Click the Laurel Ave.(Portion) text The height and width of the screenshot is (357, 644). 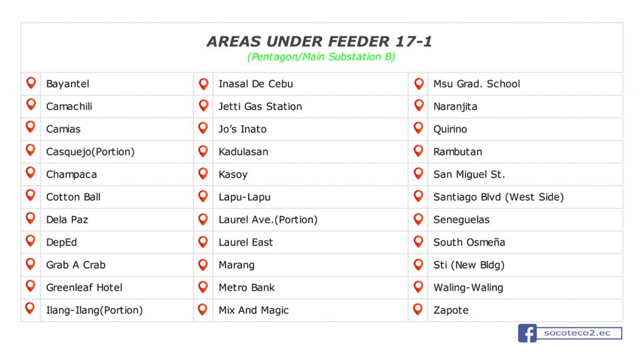pos(268,220)
